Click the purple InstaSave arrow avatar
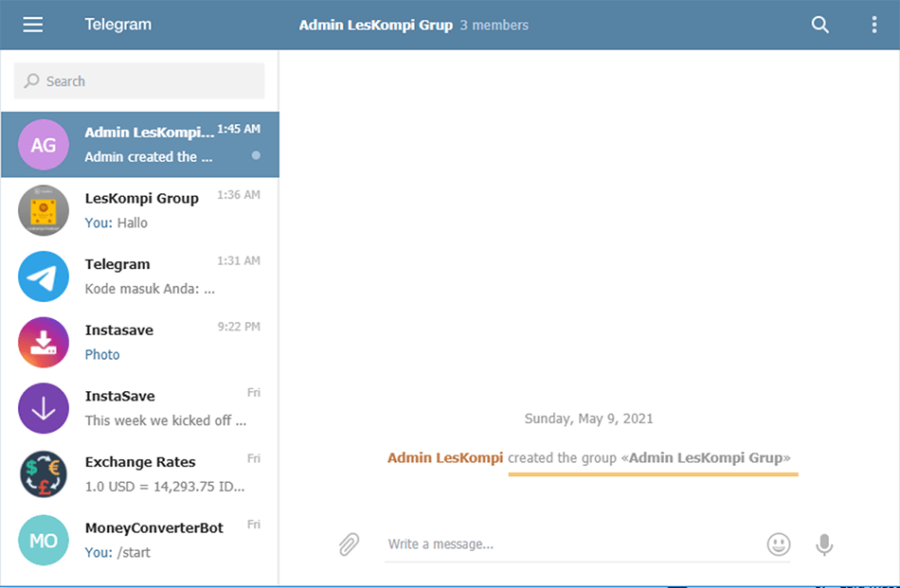 (x=44, y=408)
